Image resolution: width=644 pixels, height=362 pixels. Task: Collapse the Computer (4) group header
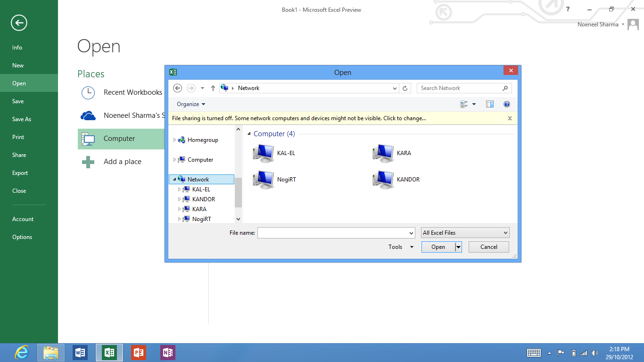coord(249,134)
